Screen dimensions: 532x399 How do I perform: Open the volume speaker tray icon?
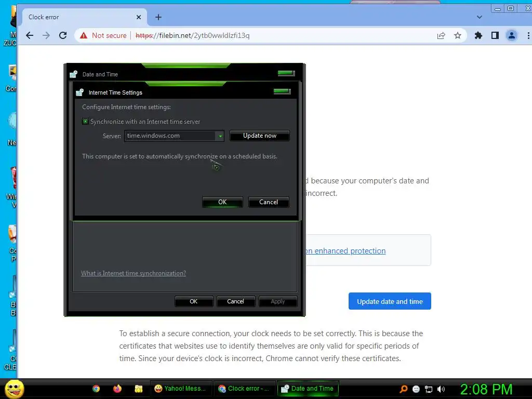point(441,390)
